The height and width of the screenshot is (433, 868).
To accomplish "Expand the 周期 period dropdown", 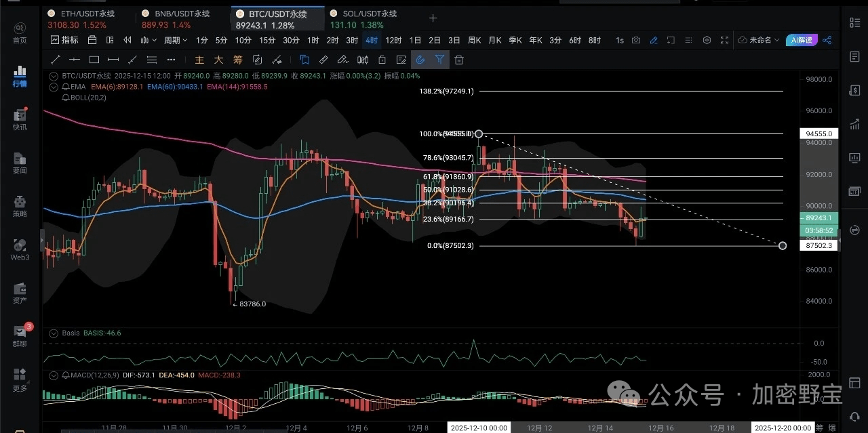I will coord(175,40).
